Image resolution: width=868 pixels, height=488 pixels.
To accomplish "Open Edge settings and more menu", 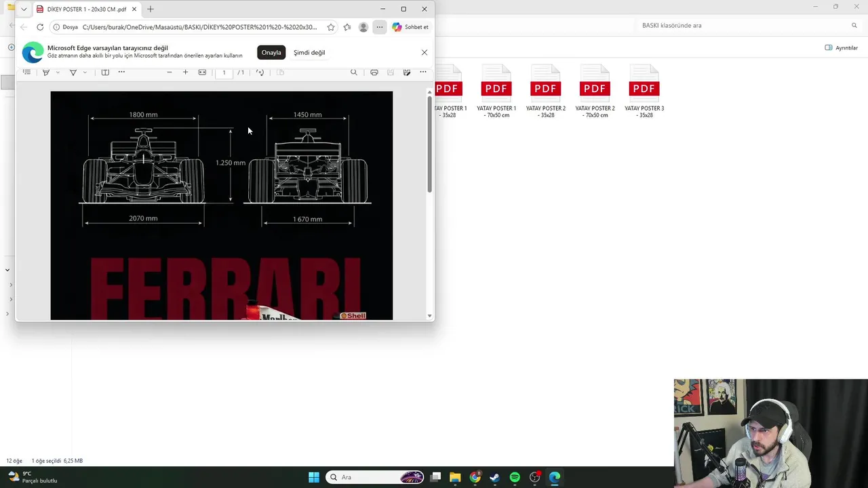I will [380, 27].
